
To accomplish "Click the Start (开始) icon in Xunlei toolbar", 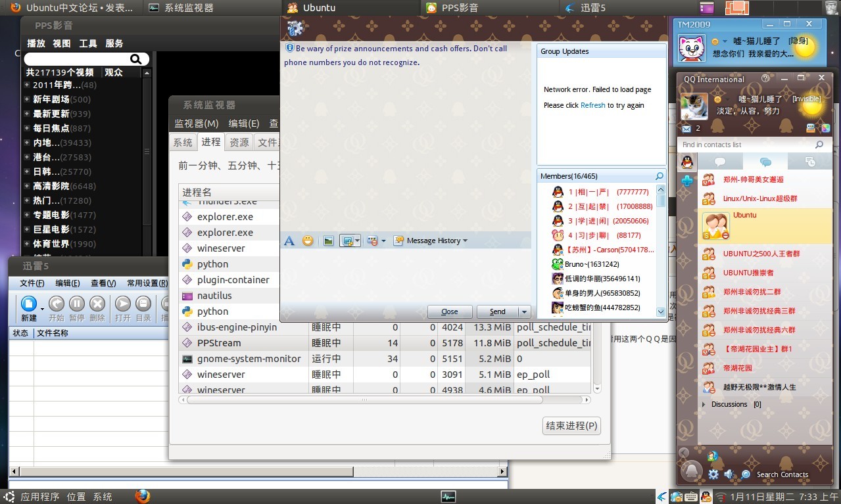I will pyautogui.click(x=57, y=304).
